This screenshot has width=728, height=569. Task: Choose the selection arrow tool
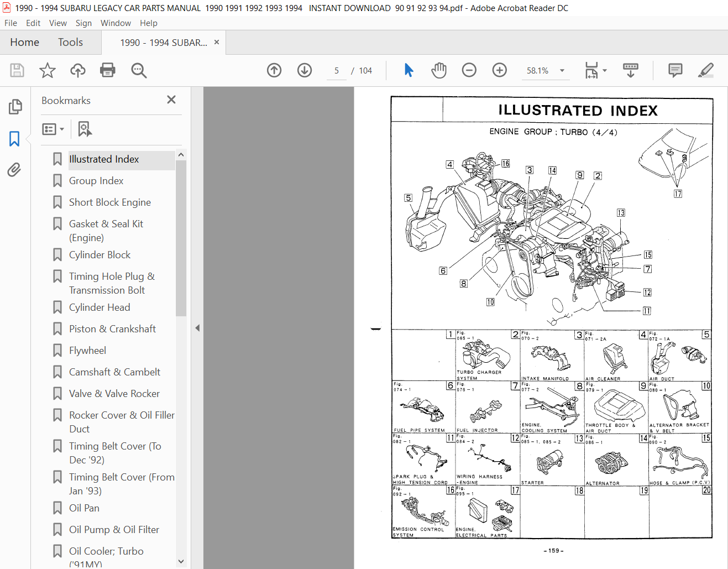(408, 70)
